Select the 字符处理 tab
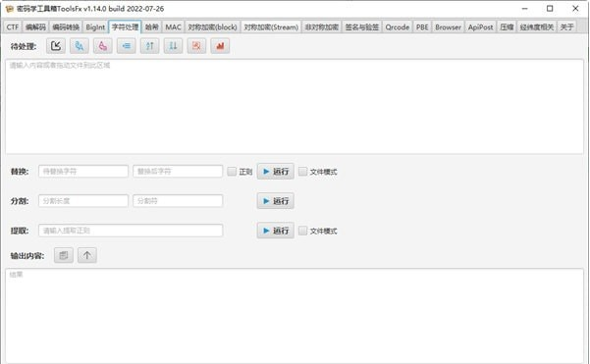Screen dimensions: 590x364 pos(125,27)
